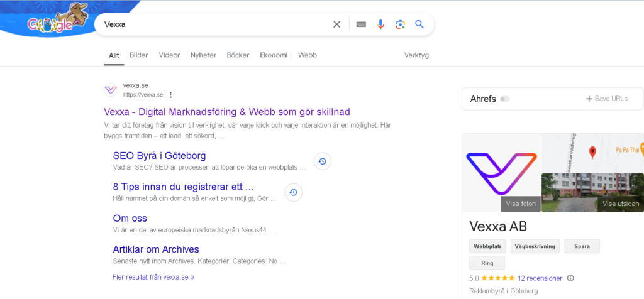Viewport: 644px width, 299px height.
Task: Switch to the Ekonomi tab
Action: (x=274, y=55)
